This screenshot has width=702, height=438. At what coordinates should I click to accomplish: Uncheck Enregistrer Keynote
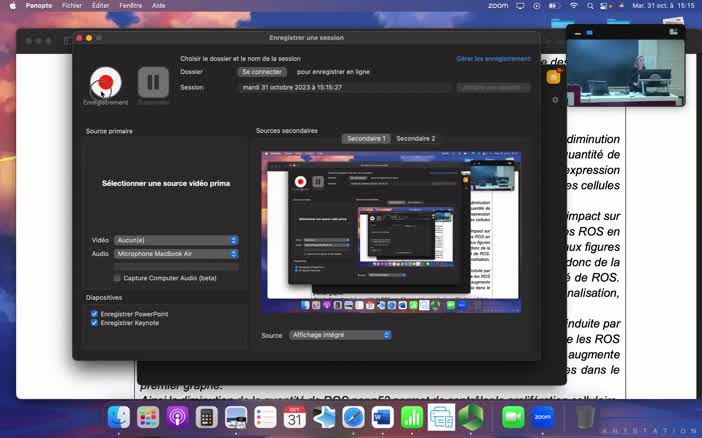click(x=94, y=323)
